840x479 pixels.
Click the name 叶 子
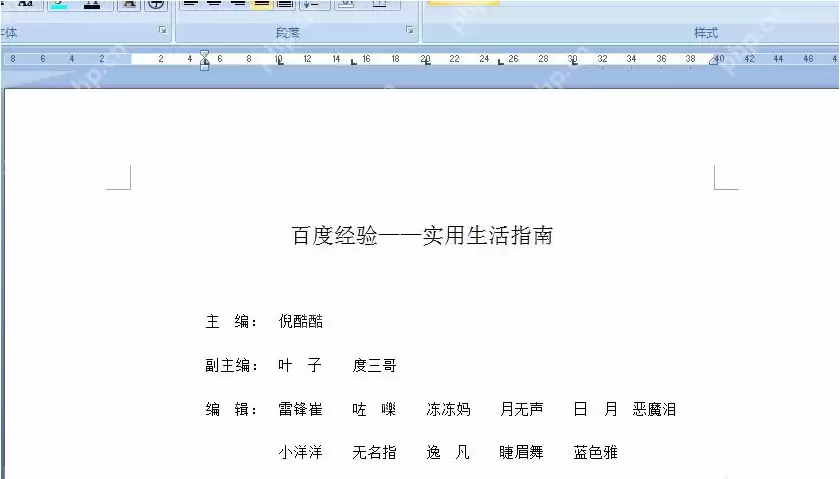click(x=300, y=365)
